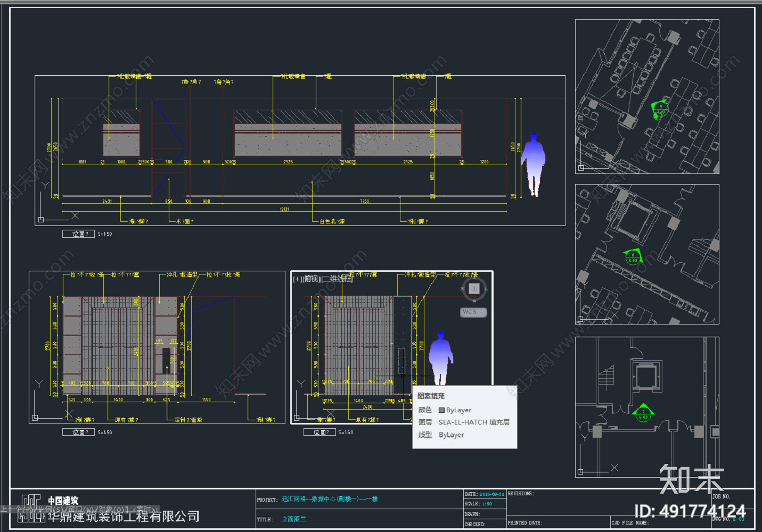
Task: Open the 俯视 view controls menu
Action: (x=312, y=279)
